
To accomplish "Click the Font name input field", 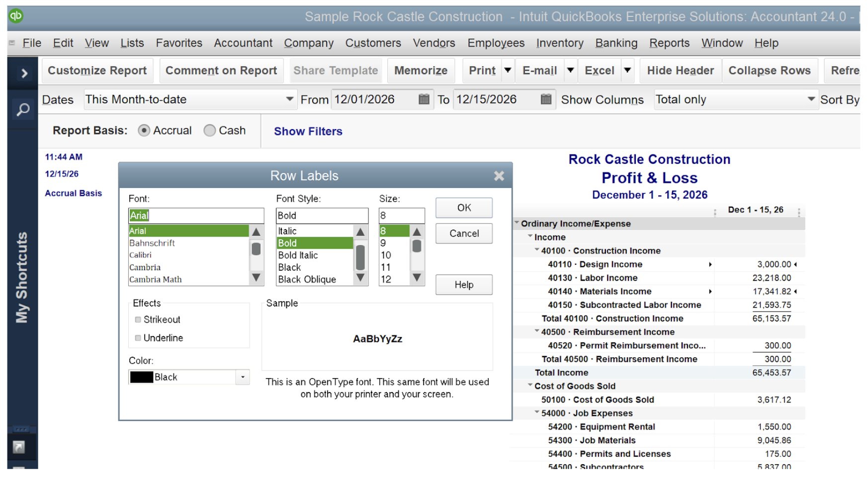I will (x=196, y=216).
